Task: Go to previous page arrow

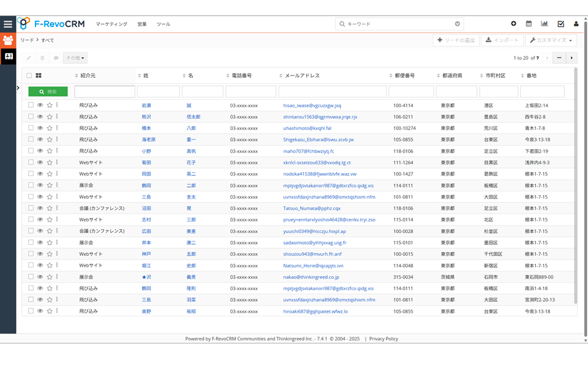Action: [547, 58]
